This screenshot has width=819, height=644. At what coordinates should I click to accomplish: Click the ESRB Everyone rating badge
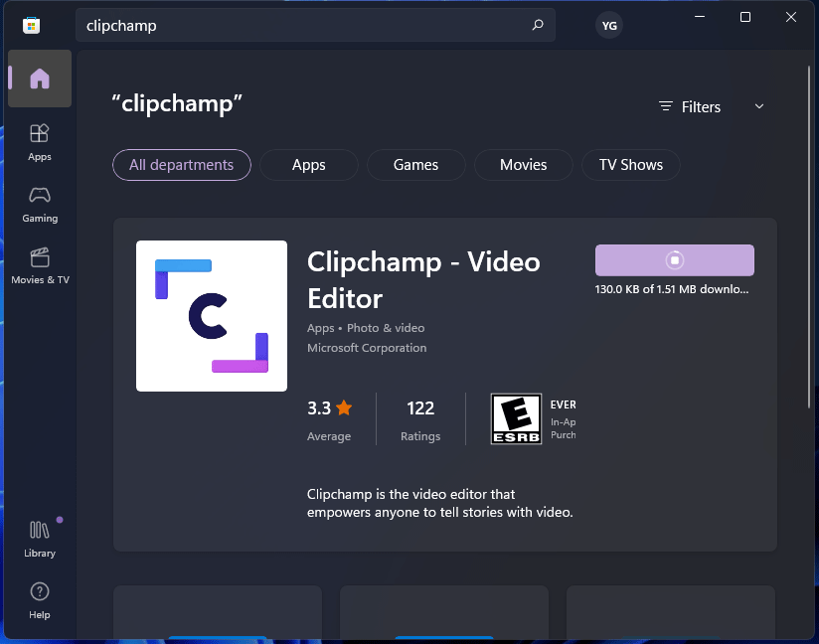click(515, 417)
